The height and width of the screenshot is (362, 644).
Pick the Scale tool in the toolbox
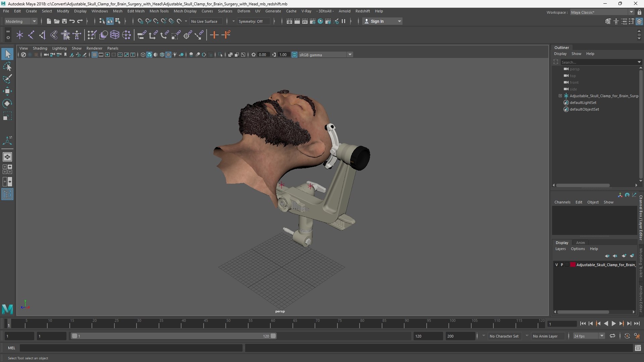pos(7,116)
